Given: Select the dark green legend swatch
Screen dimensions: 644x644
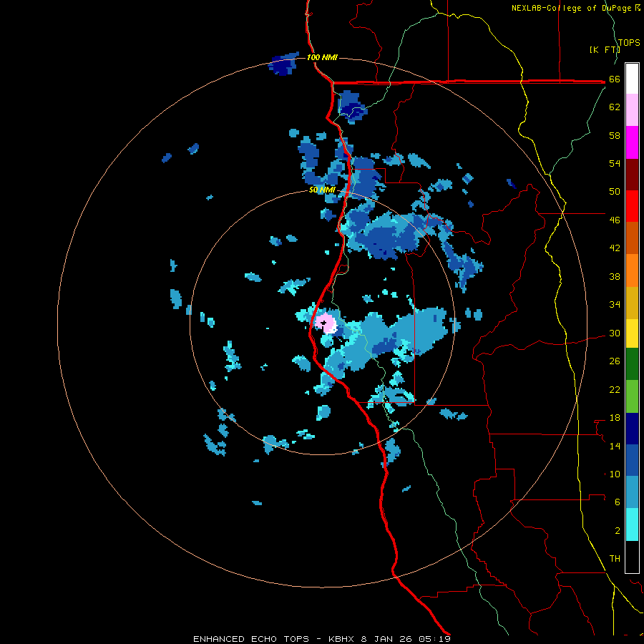Looking at the screenshot, I should [x=632, y=364].
